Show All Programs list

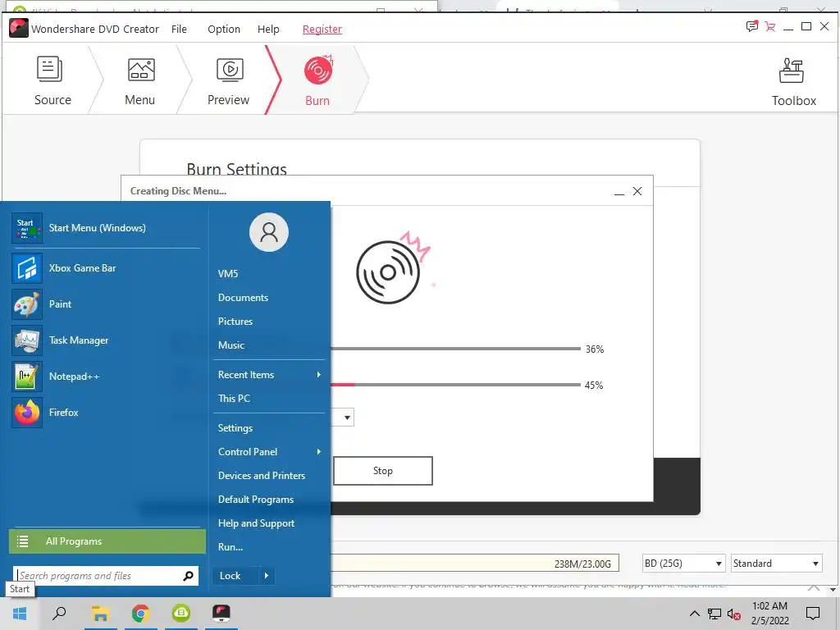tap(107, 541)
